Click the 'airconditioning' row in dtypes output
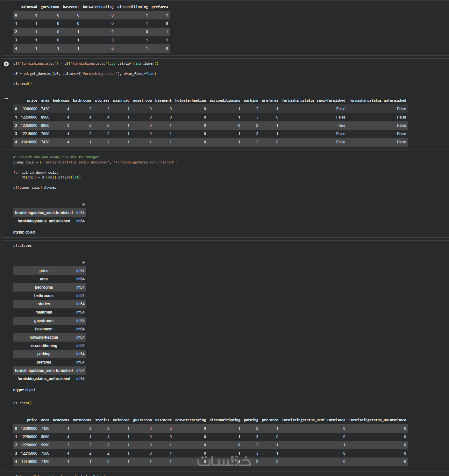 click(44, 346)
